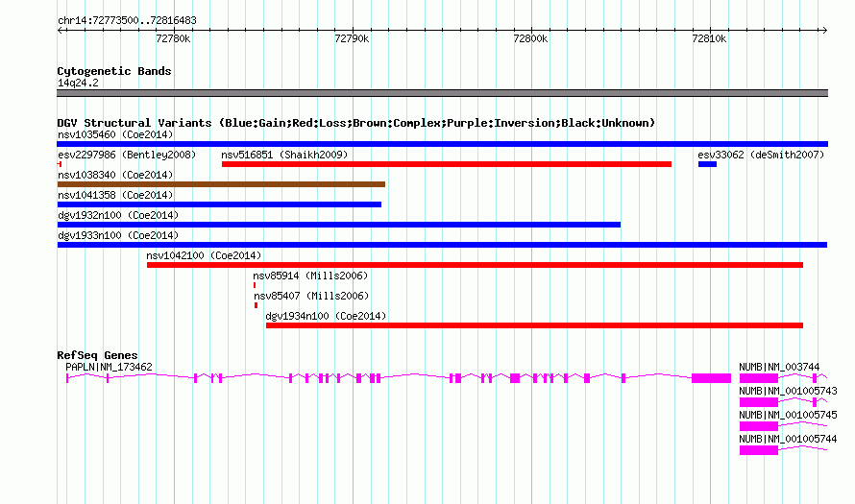Click the small red nsv85407 marker
Screen dimensions: 855x504
256,305
